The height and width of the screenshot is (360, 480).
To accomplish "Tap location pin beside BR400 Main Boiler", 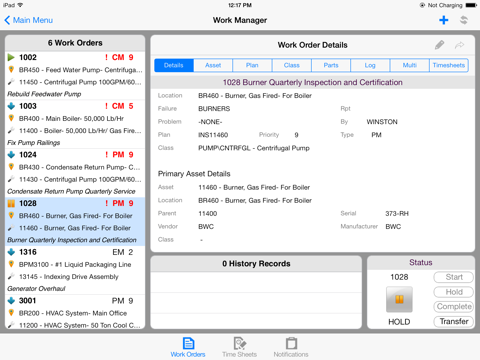I will 11,118.
